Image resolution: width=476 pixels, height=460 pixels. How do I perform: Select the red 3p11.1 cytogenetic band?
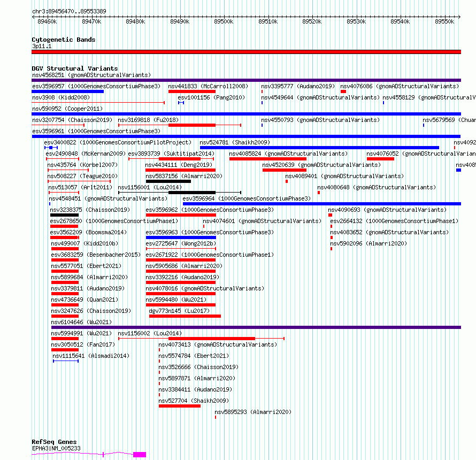246,52
